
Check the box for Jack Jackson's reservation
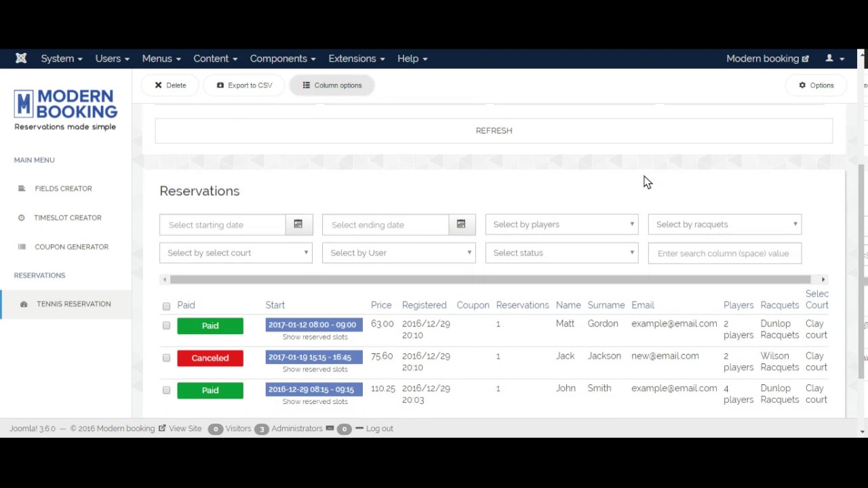(x=166, y=358)
